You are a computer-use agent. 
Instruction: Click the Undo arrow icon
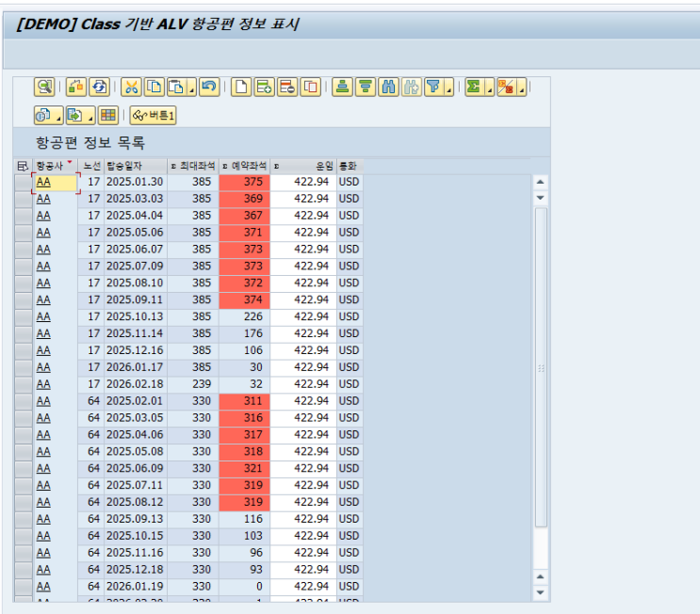click(x=209, y=87)
